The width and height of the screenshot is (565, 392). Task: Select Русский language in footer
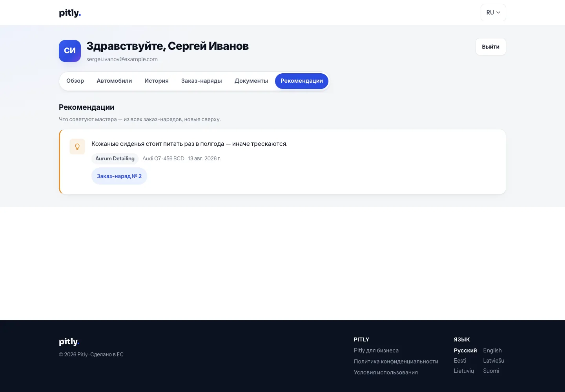pyautogui.click(x=465, y=350)
